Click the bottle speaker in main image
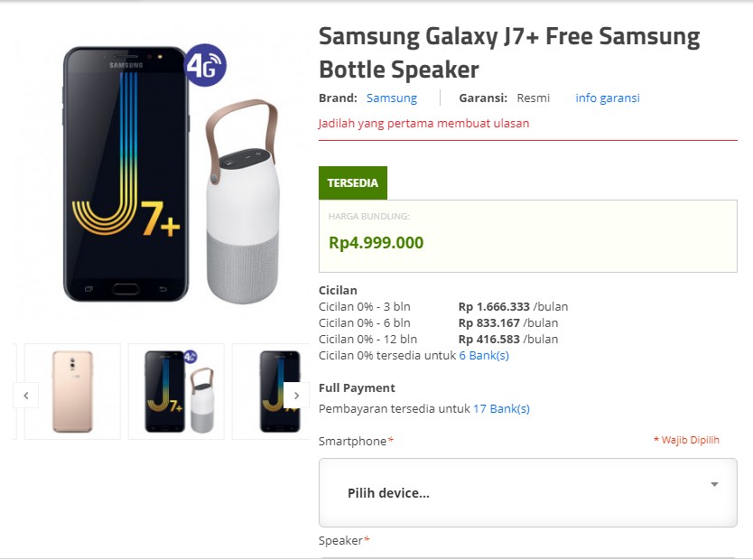 click(x=243, y=201)
